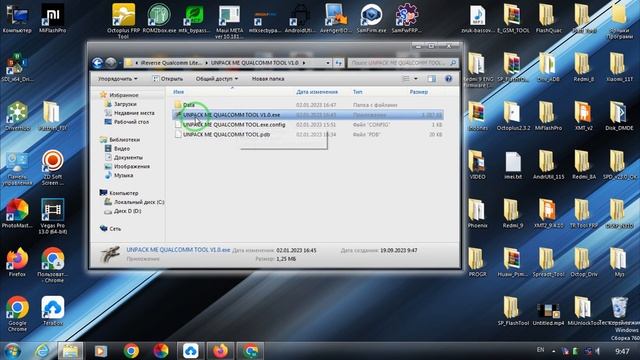The width and height of the screenshot is (640, 360).
Task: Select UNPACK ME QUALCOMM TOOL V1.0.exe file
Action: [x=308, y=115]
